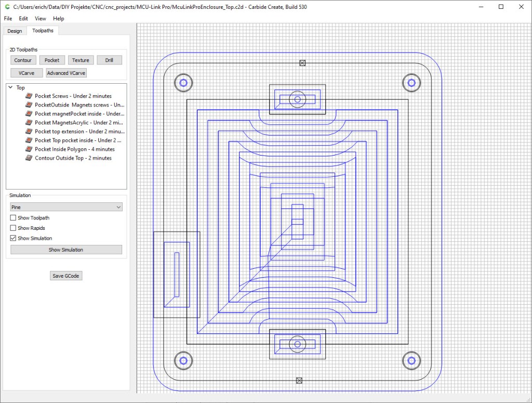Click the Pocket magnetPocket inside toolpath icon
The width and height of the screenshot is (532, 403).
point(30,114)
